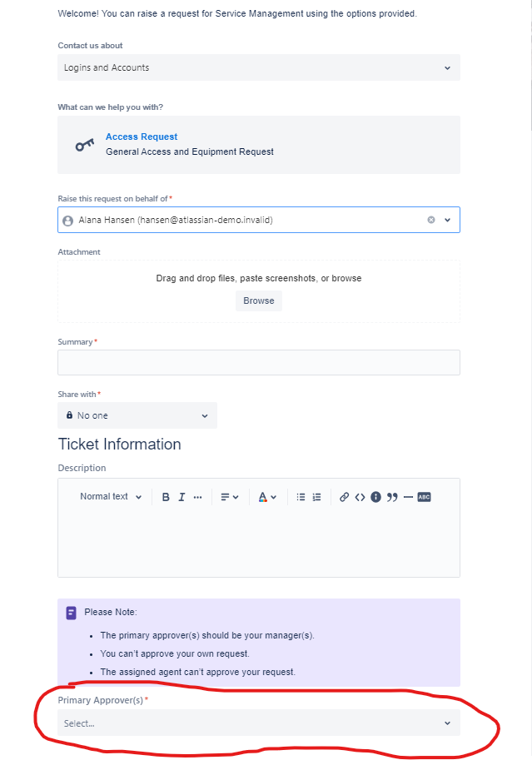532x760 pixels.
Task: Expand the 'Share with' dropdown
Action: [x=137, y=415]
